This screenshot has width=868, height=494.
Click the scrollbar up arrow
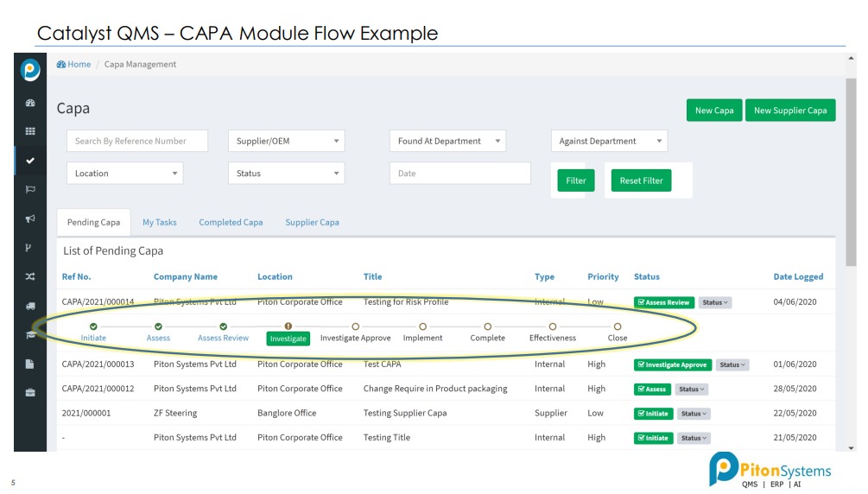[851, 58]
